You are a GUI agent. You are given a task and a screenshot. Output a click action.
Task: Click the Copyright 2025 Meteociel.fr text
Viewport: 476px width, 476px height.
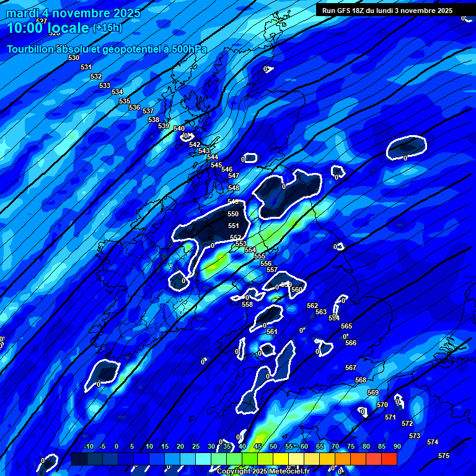(x=262, y=471)
